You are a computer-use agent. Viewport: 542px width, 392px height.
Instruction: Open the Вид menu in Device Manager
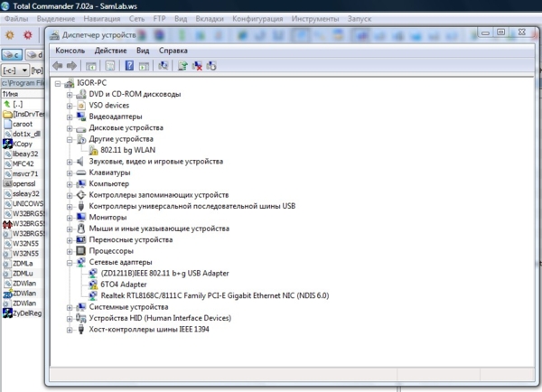coord(143,51)
